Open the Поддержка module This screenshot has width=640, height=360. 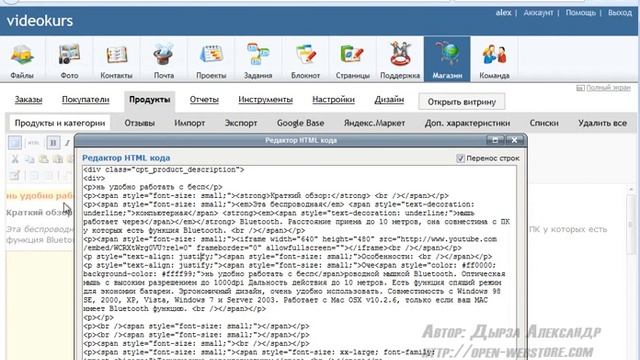point(400,59)
